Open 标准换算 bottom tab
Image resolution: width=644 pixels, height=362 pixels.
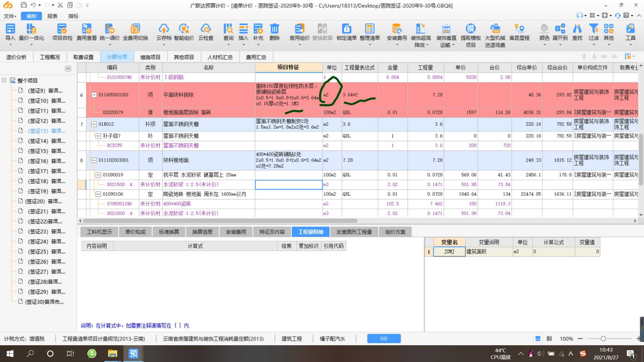coord(169,232)
